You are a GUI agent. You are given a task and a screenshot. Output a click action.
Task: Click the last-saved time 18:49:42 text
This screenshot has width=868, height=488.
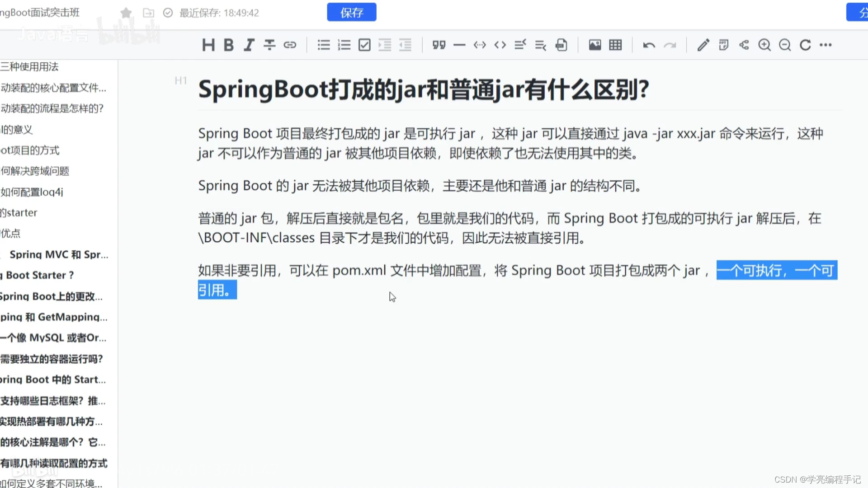point(241,13)
